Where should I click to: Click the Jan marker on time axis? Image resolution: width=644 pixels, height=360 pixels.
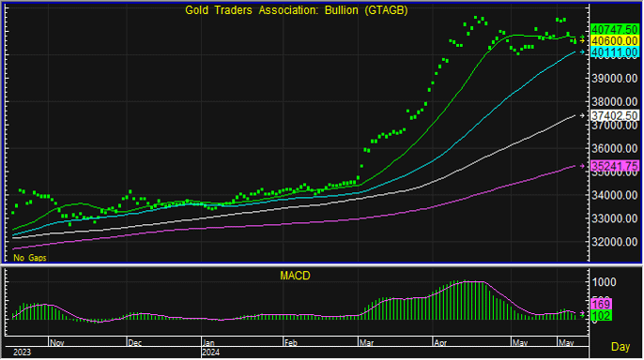point(208,343)
